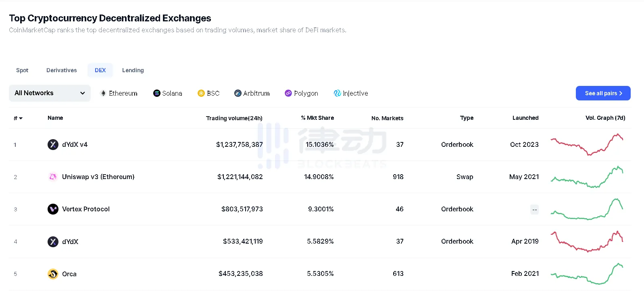Click the See all pairs button

click(603, 93)
